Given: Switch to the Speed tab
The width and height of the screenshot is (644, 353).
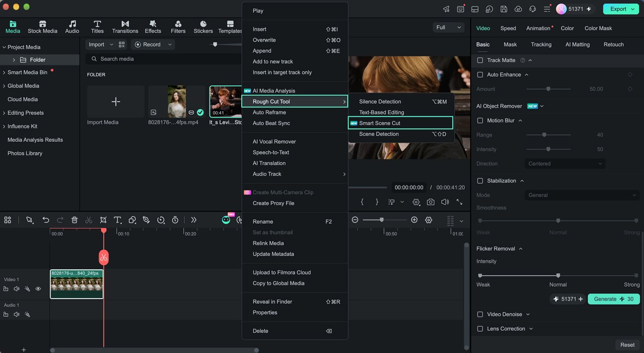Looking at the screenshot, I should pyautogui.click(x=508, y=28).
